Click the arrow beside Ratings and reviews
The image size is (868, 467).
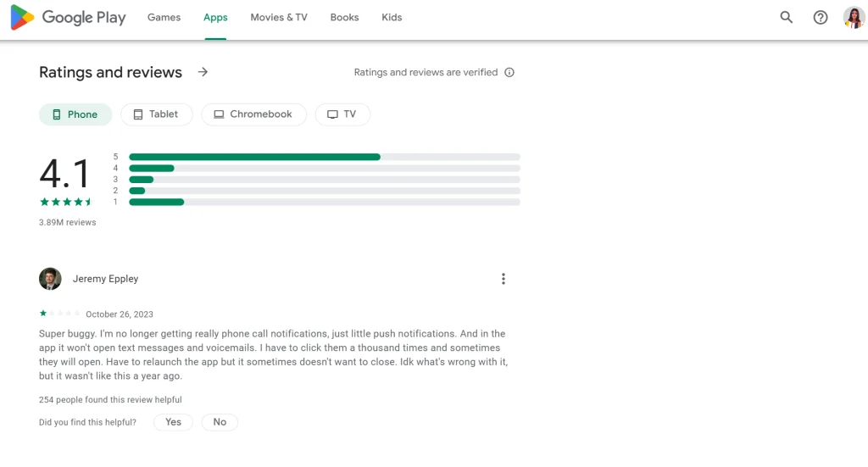203,72
